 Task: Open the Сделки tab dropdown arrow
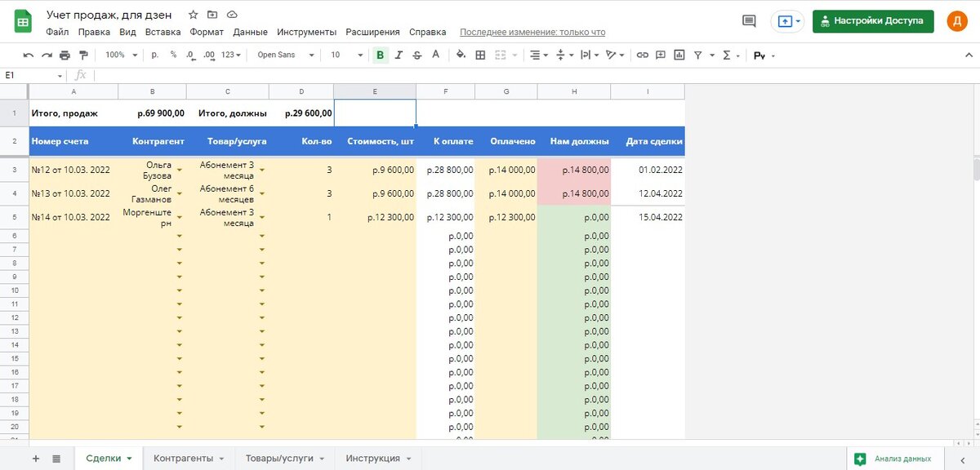pos(129,459)
